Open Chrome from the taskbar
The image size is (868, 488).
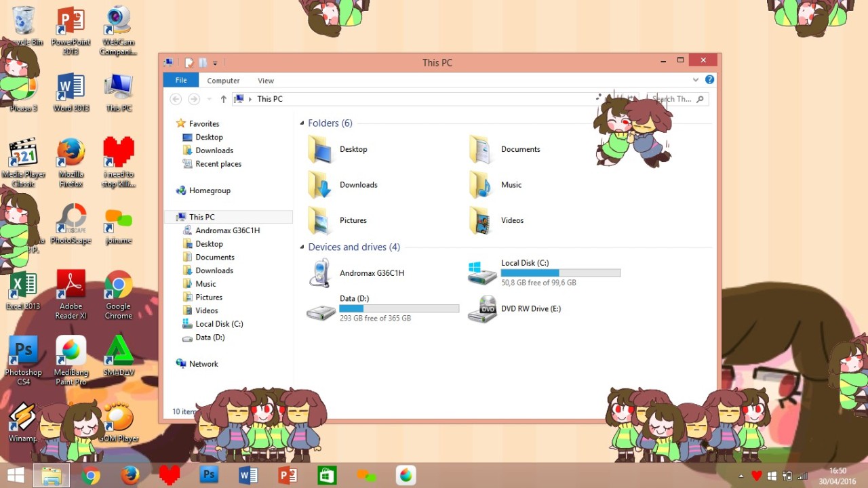91,476
